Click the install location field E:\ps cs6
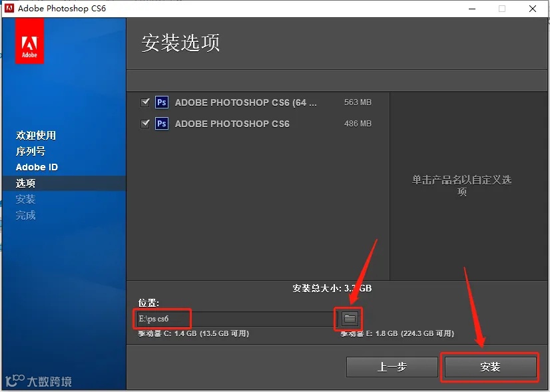550x392 pixels. (x=237, y=319)
